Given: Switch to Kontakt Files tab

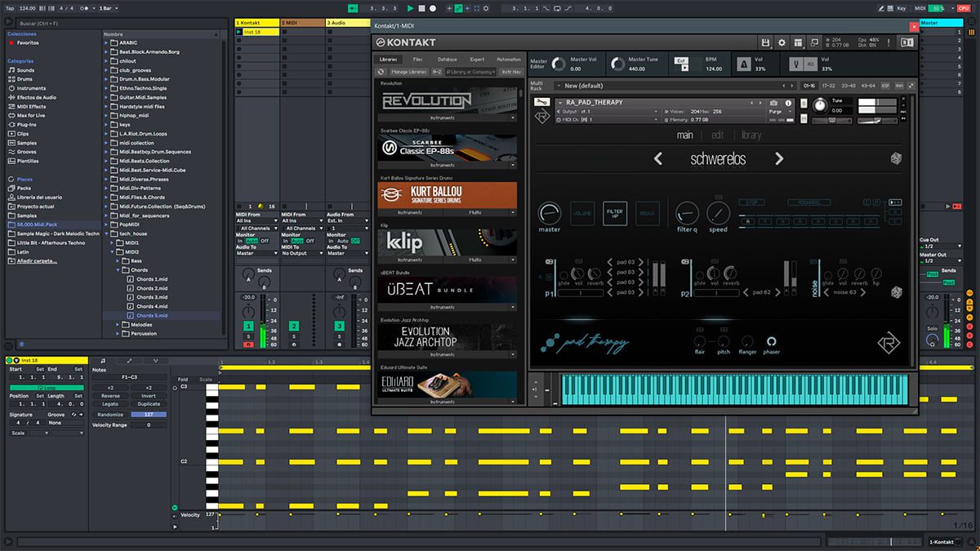Looking at the screenshot, I should pos(417,60).
